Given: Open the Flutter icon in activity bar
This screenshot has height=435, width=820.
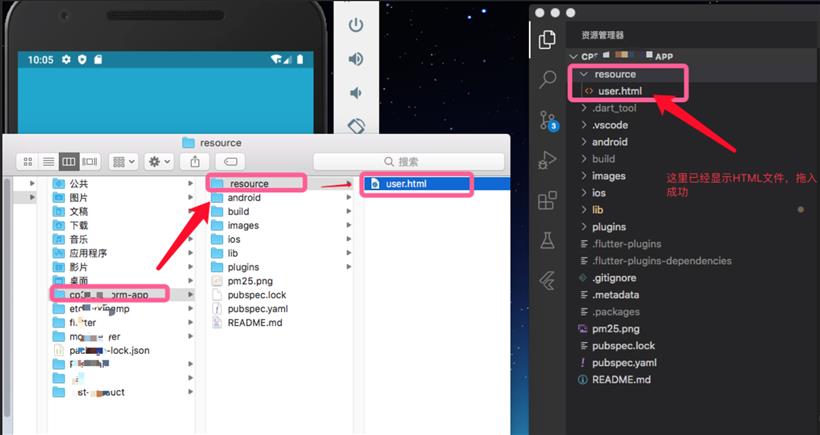Looking at the screenshot, I should tap(548, 281).
